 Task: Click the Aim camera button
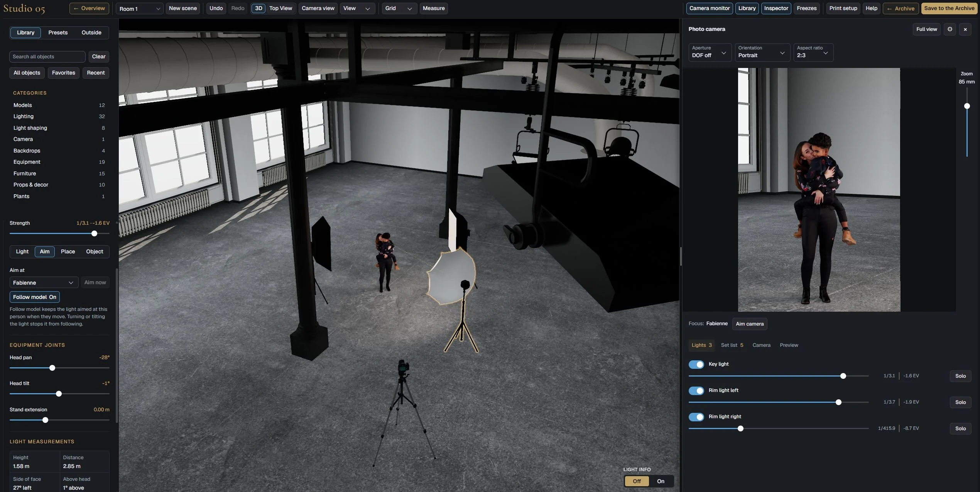(x=750, y=324)
